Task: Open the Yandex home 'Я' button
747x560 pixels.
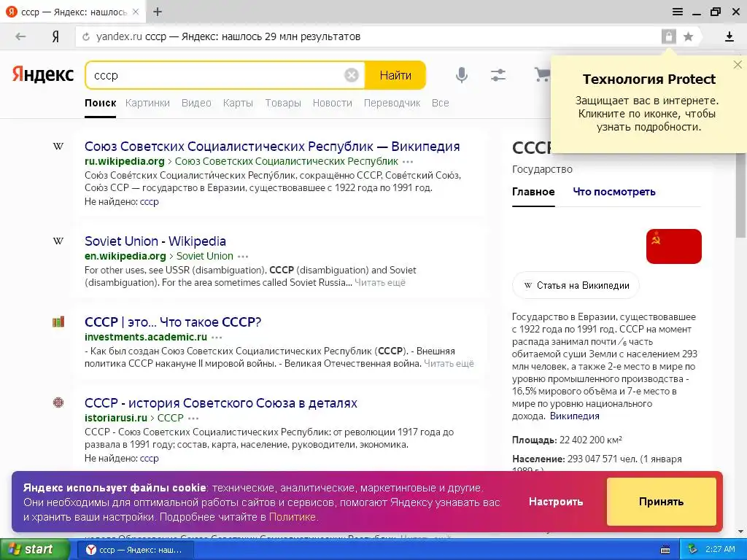Action: pos(55,36)
